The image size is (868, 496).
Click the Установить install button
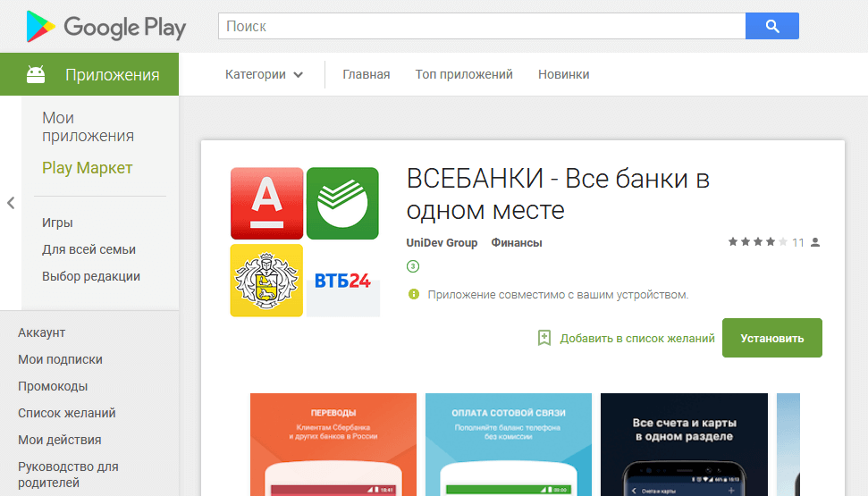772,338
